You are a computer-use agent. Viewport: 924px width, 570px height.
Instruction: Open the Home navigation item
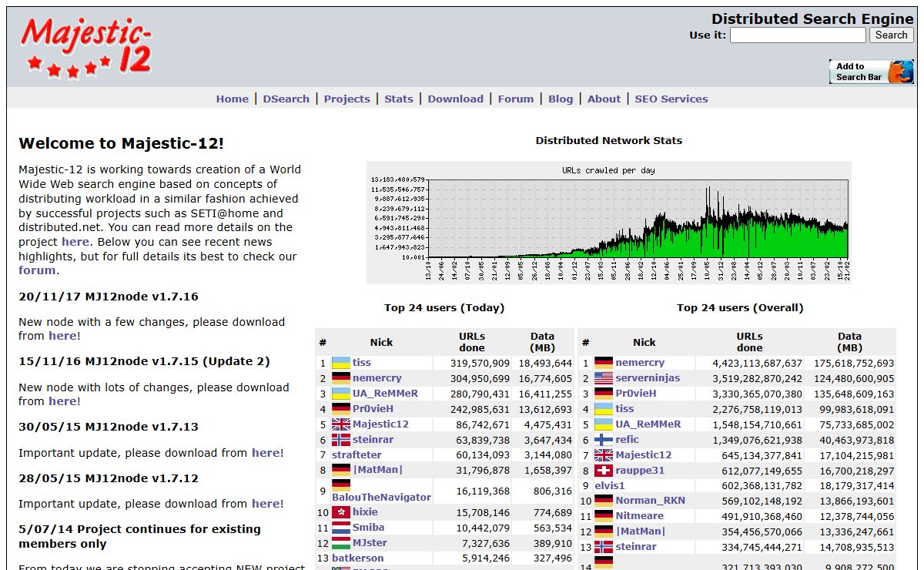(x=233, y=99)
